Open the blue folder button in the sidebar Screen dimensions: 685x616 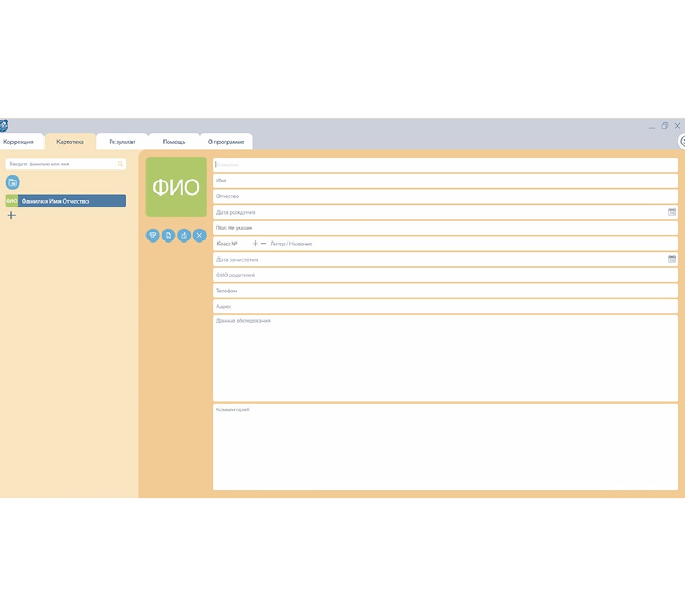[12, 183]
